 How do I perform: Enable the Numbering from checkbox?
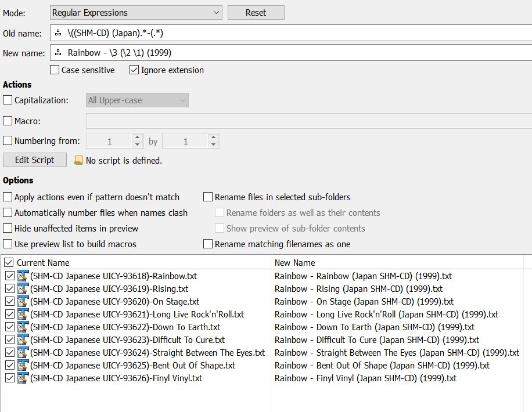[x=8, y=140]
